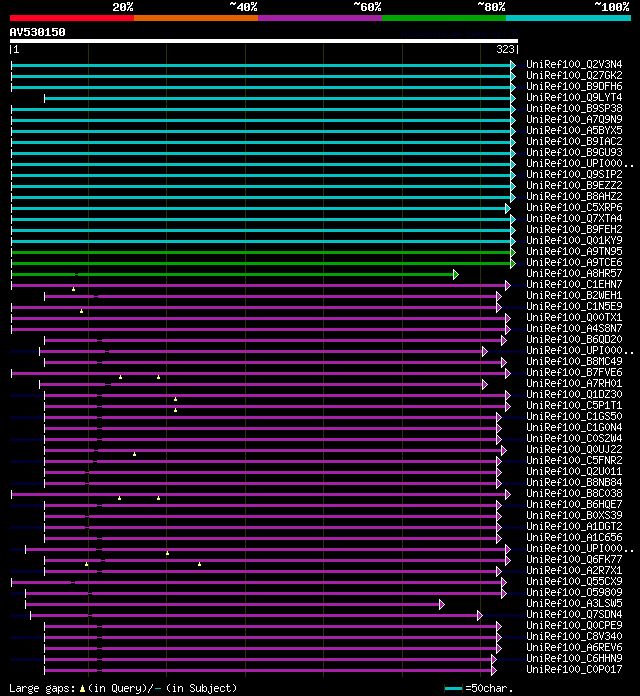This screenshot has width=640, height=696.
Task: Select the UniRef100_Q7XTA4 label
Action: click(574, 218)
